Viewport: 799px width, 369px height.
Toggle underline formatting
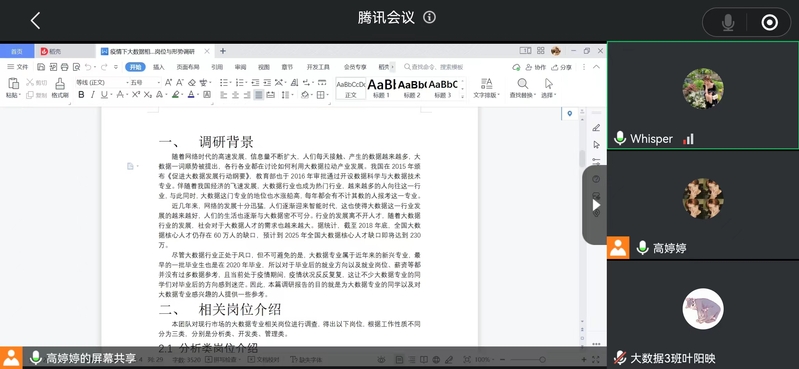pyautogui.click(x=104, y=94)
